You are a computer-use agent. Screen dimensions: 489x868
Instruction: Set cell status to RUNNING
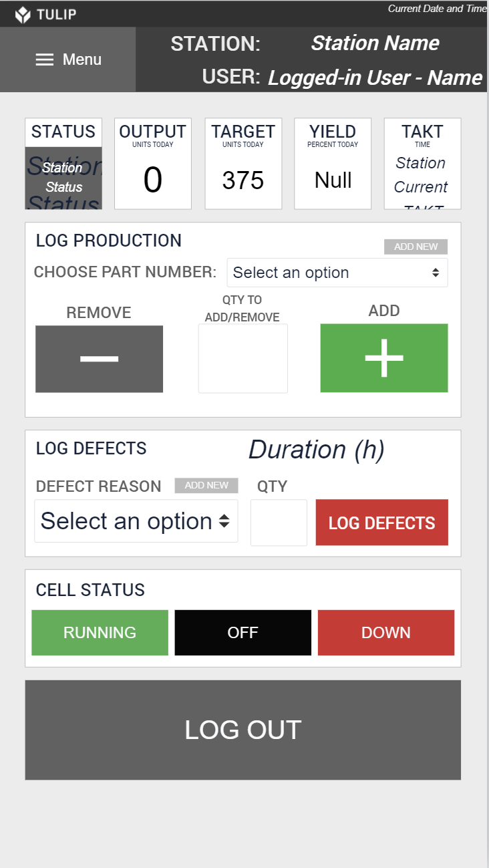click(x=100, y=632)
